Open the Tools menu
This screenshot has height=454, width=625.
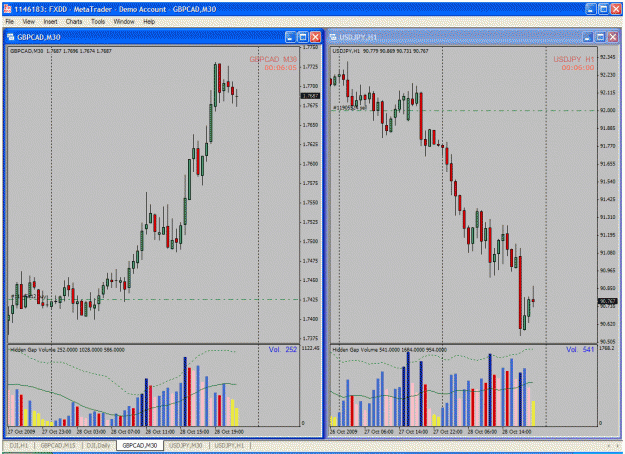(x=98, y=22)
